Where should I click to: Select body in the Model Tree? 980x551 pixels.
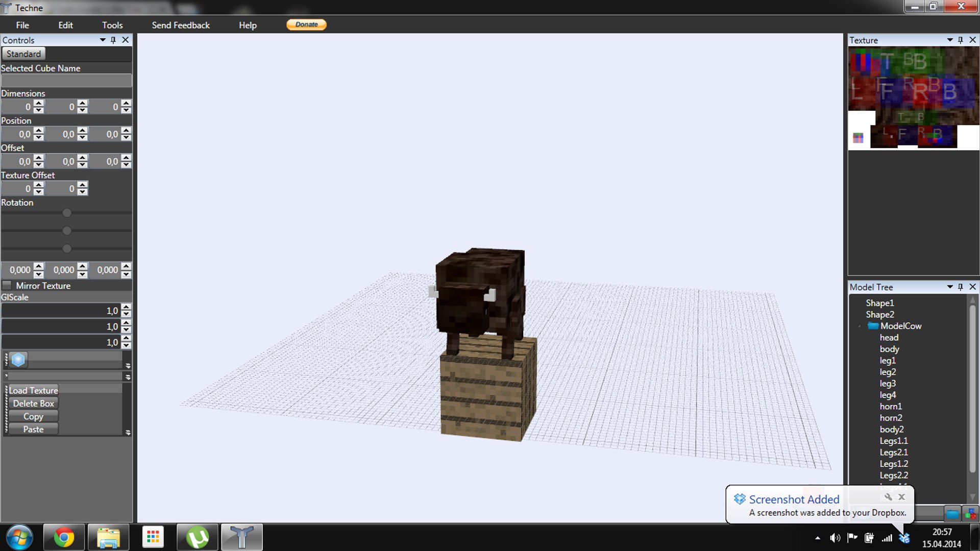click(889, 349)
